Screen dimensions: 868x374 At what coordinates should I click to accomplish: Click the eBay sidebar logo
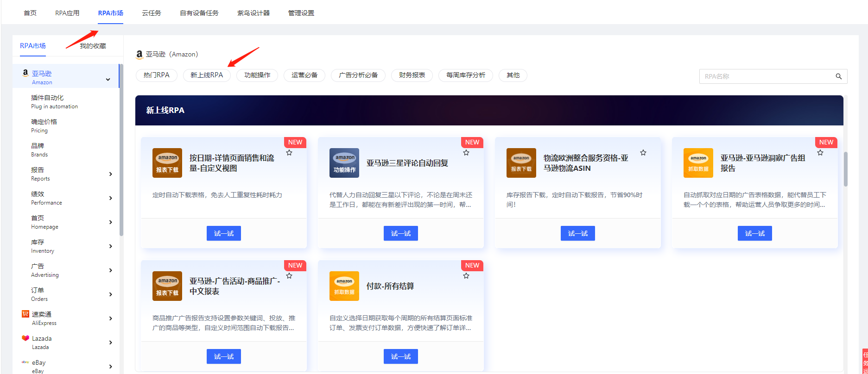25,362
